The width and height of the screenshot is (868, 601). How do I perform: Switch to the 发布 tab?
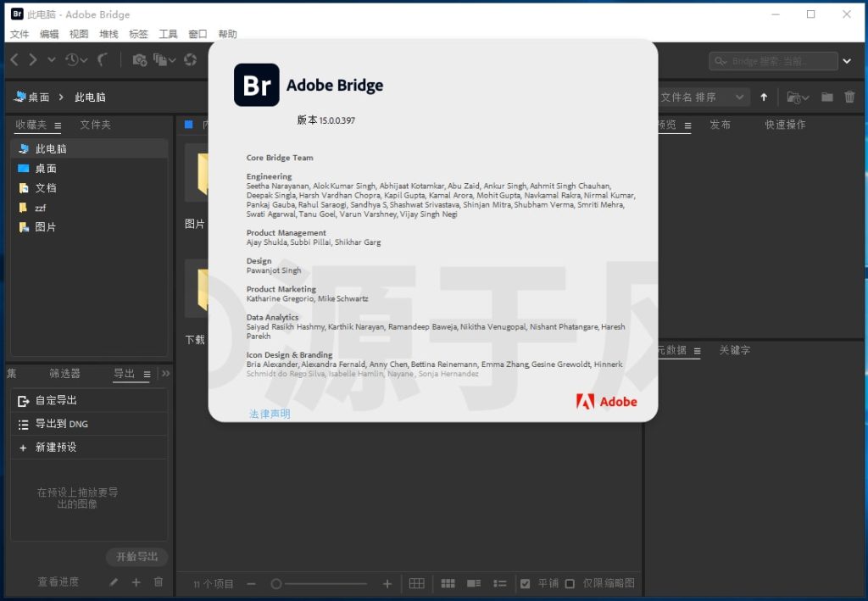tap(721, 125)
